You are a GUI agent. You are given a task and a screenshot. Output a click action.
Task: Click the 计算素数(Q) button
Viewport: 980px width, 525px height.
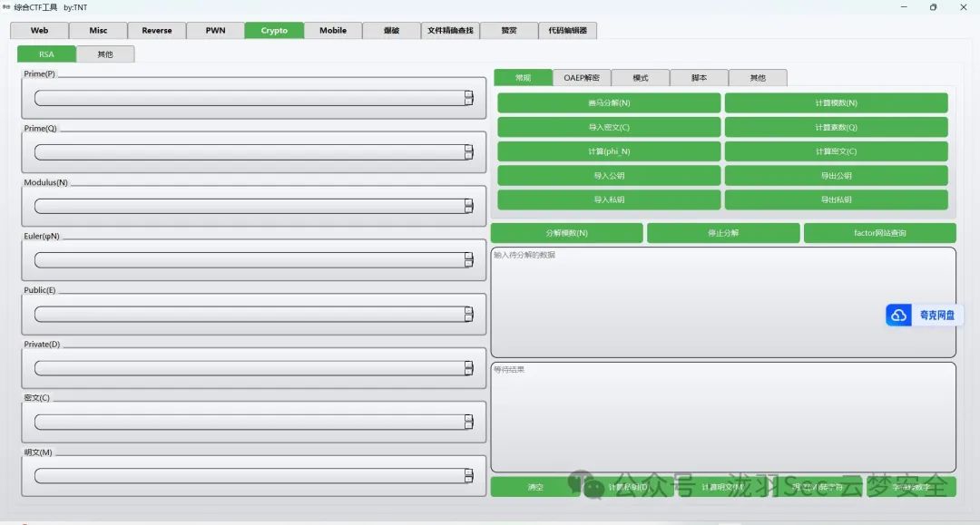[x=837, y=127]
